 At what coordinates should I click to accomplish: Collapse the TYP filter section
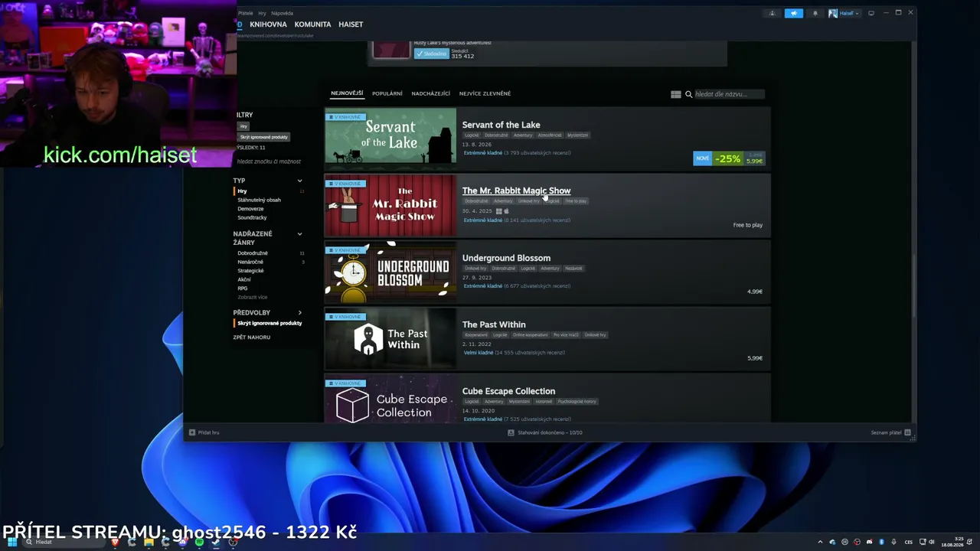coord(299,181)
